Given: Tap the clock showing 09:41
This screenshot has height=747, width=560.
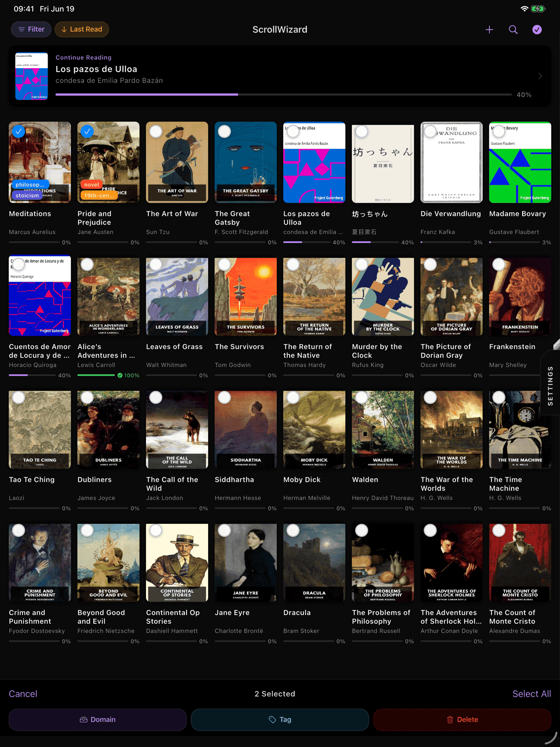Looking at the screenshot, I should coord(24,9).
